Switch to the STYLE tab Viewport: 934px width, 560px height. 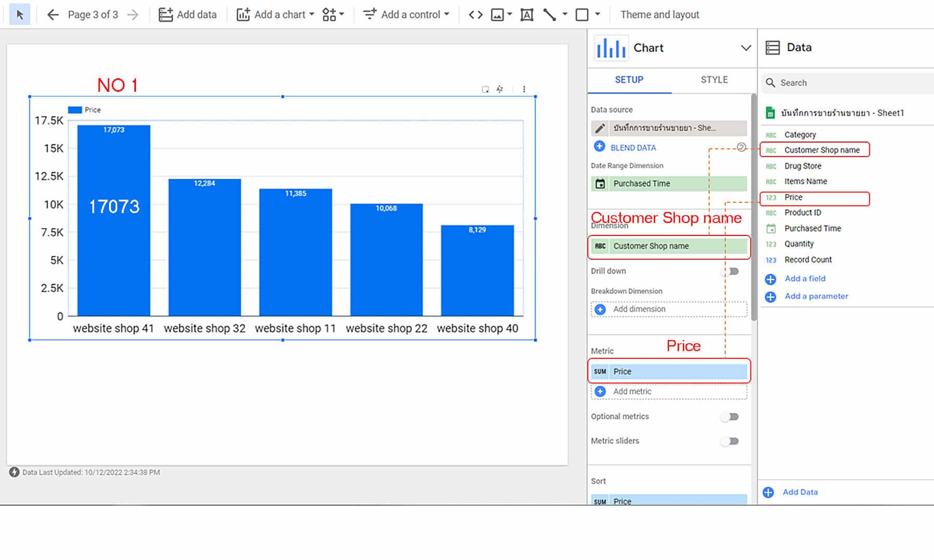pyautogui.click(x=714, y=80)
